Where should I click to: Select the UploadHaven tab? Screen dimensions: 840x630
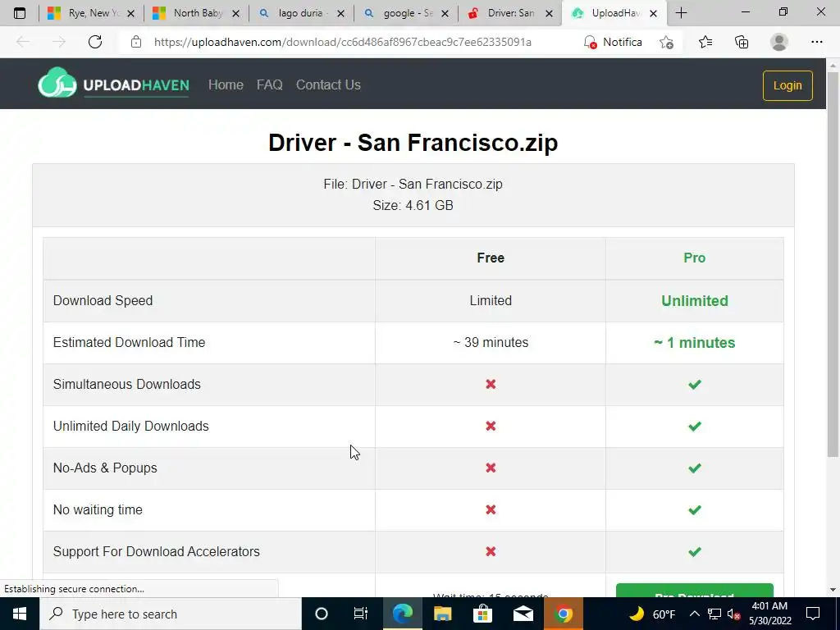(615, 13)
